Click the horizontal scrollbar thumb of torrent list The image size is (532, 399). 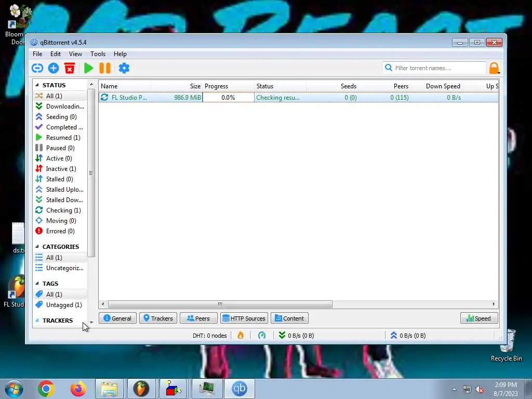click(x=220, y=304)
